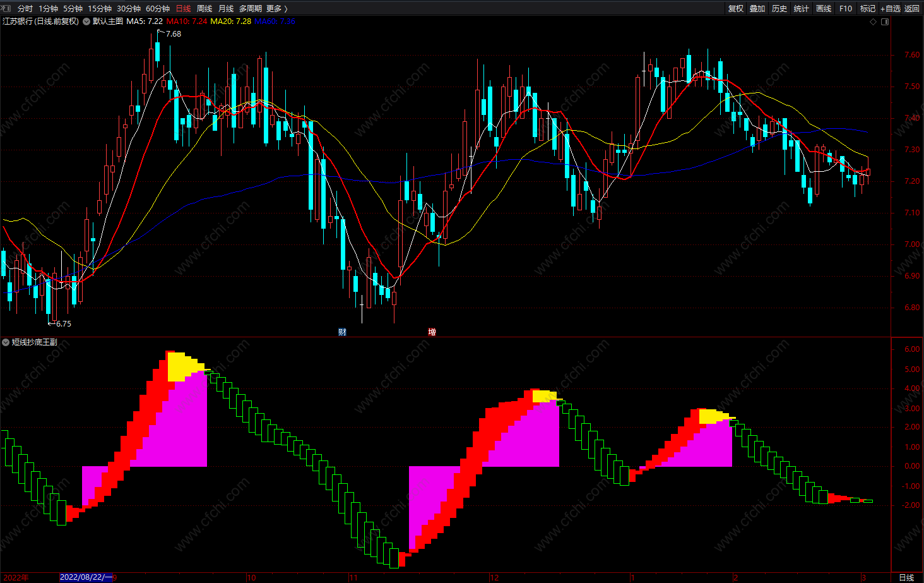Select the 周线 weekly period tab
This screenshot has width=924, height=583.
[x=204, y=8]
